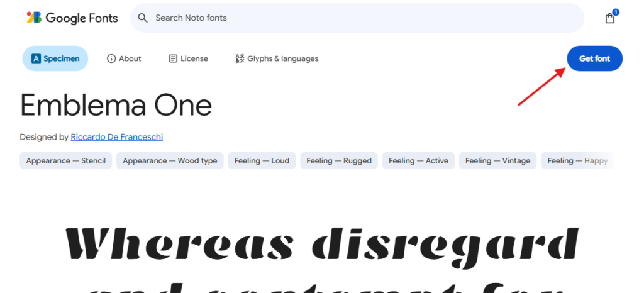This screenshot has width=644, height=293.
Task: Open the shopping bag with selected fonts
Action: (610, 18)
